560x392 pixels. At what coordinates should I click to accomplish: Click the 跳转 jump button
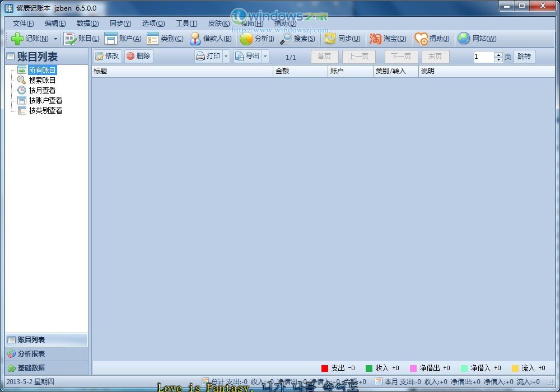pos(524,57)
